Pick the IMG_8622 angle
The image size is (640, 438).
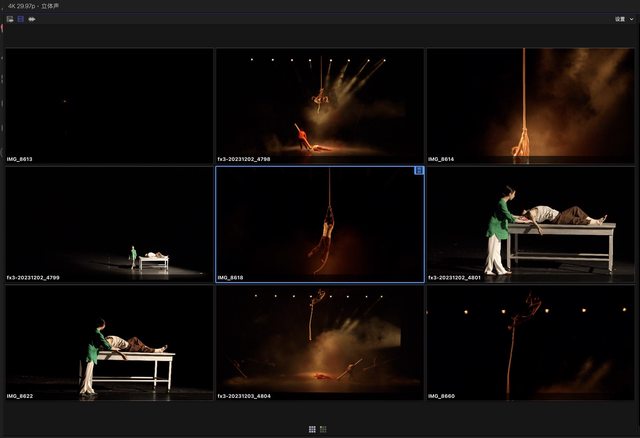109,340
